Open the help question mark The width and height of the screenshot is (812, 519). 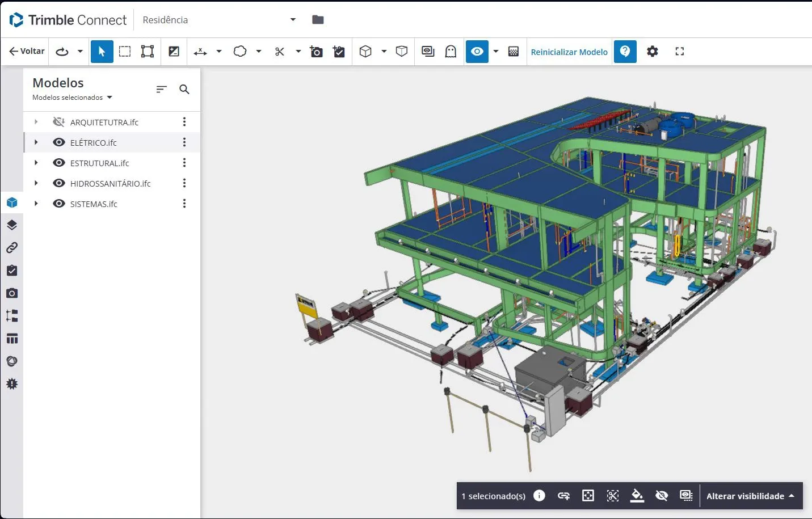click(625, 52)
